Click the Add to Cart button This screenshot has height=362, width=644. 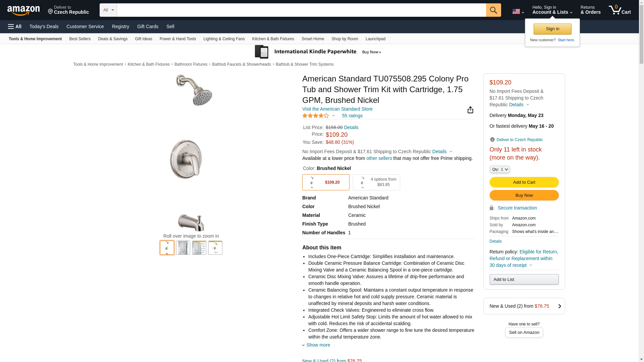pos(524,182)
